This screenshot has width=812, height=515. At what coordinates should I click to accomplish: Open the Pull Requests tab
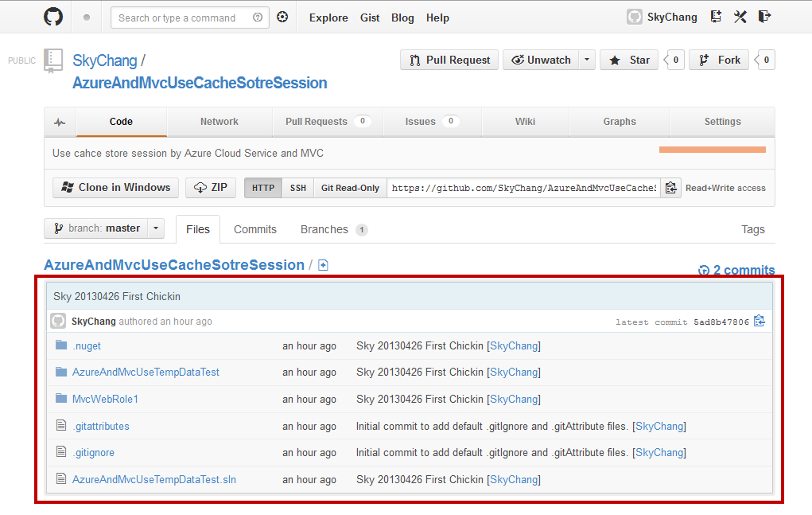(x=328, y=122)
